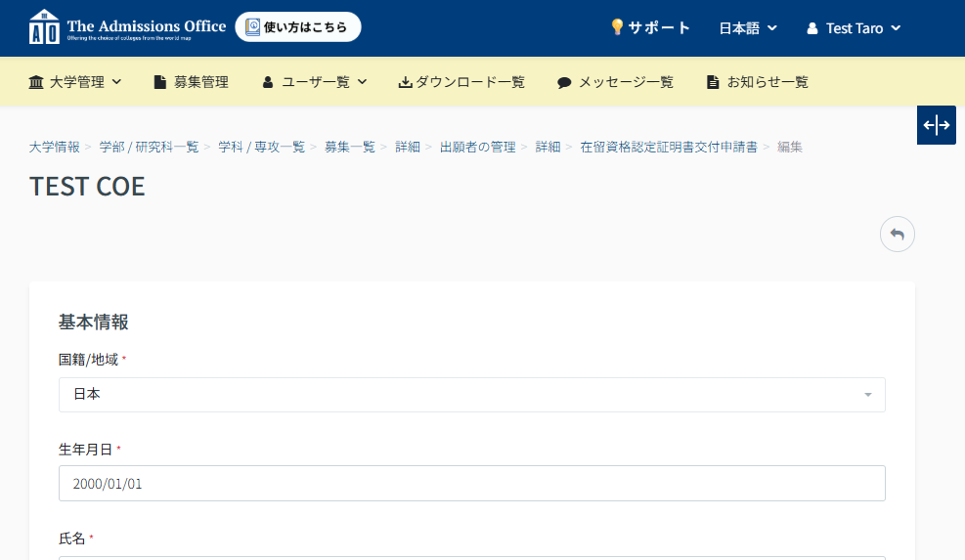
Task: Click the download icon beside ダウンロード一覧
Action: pyautogui.click(x=405, y=82)
